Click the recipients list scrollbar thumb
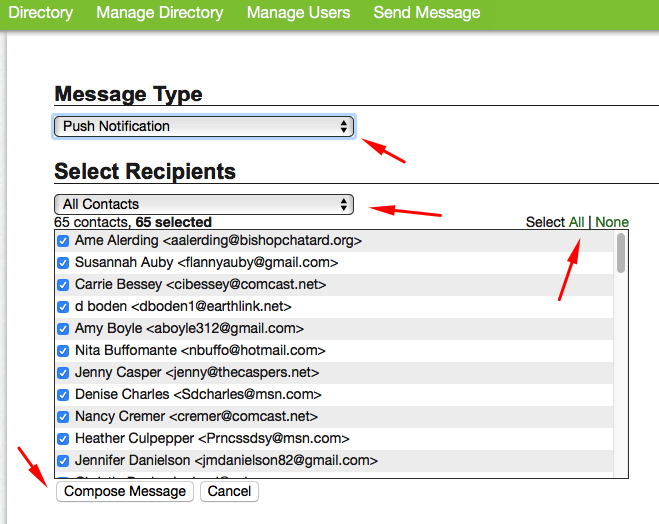659x524 pixels. [621, 253]
